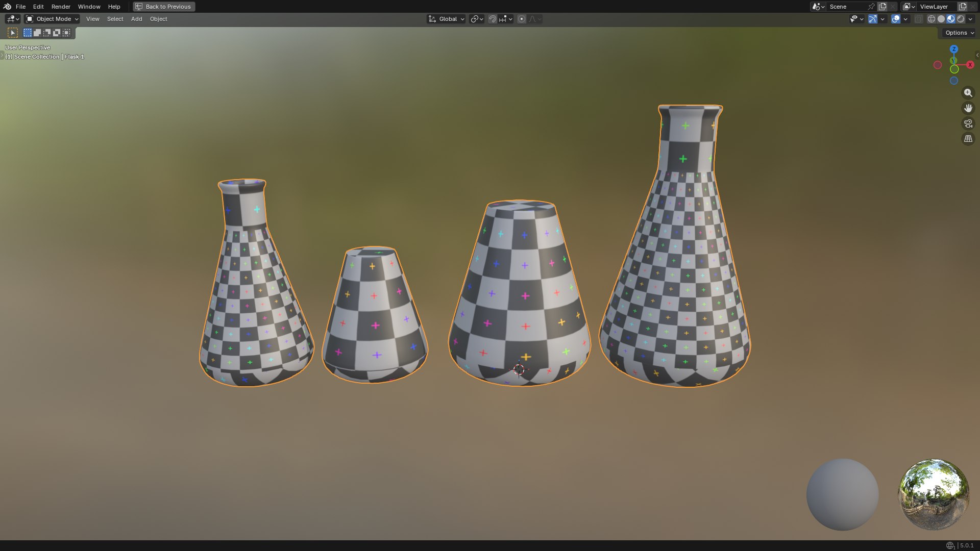The width and height of the screenshot is (980, 551).
Task: Open the Add menu in viewport header
Action: [136, 19]
